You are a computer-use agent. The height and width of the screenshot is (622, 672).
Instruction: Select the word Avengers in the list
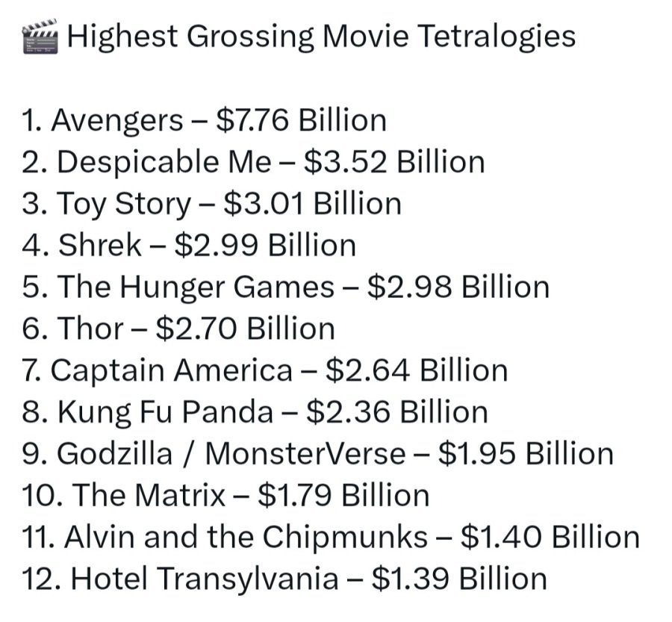pos(116,121)
